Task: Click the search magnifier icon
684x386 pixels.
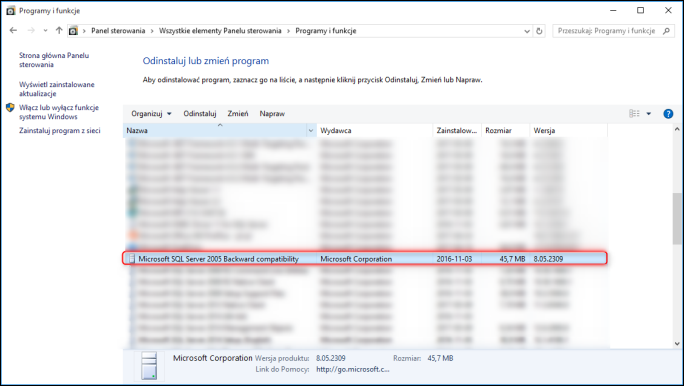Action: (666, 31)
